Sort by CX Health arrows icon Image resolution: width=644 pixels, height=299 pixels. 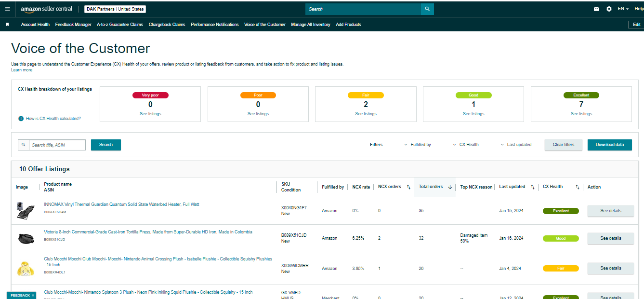577,187
